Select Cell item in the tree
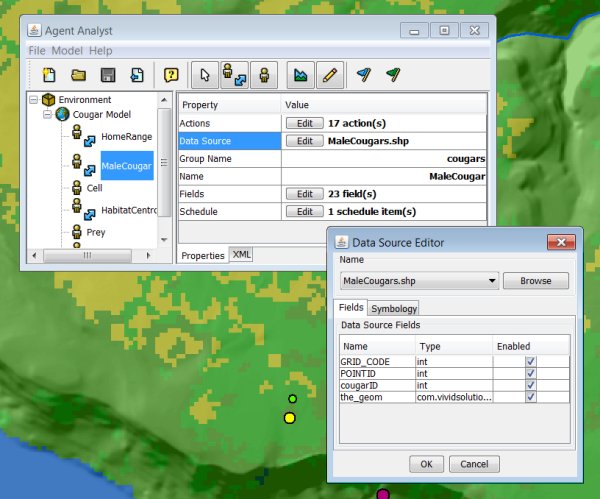The height and width of the screenshot is (499, 600). pyautogui.click(x=95, y=188)
